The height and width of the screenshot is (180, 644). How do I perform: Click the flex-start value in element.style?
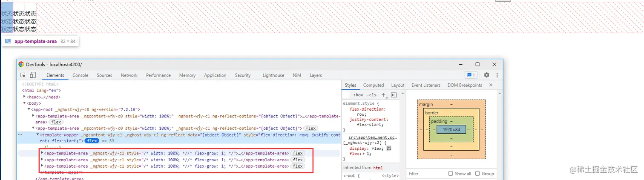[369, 125]
